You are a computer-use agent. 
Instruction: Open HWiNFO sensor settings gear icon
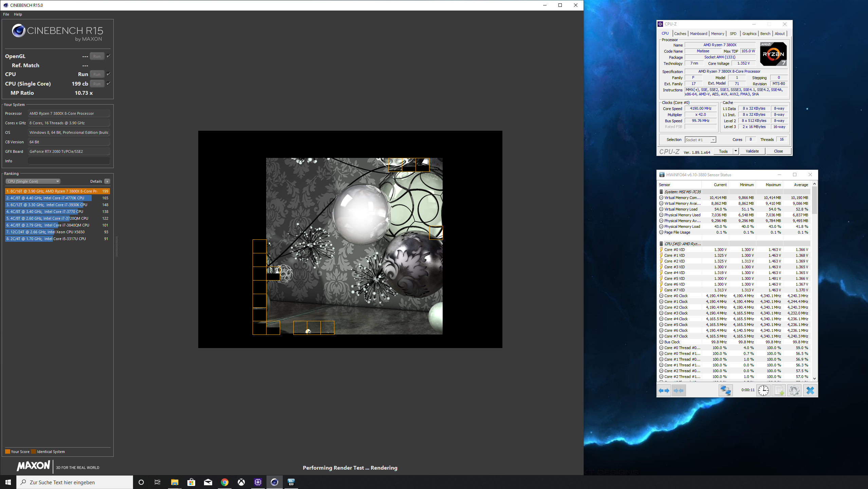(x=794, y=391)
